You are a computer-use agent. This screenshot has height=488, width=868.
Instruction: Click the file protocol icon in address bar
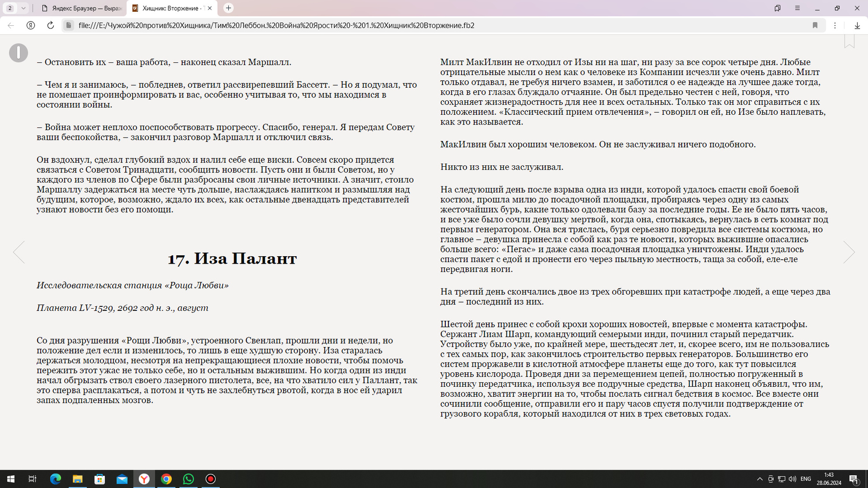(x=69, y=25)
